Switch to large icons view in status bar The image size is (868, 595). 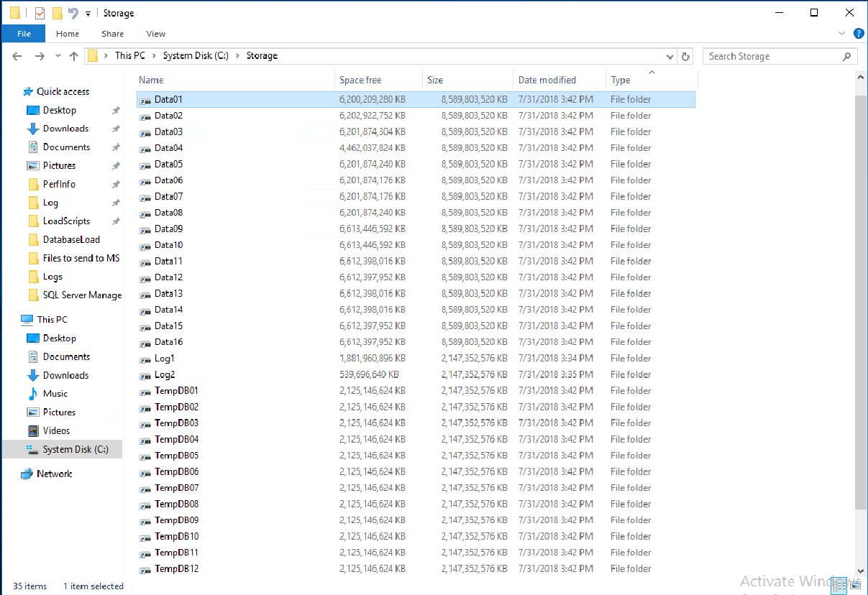(x=856, y=586)
